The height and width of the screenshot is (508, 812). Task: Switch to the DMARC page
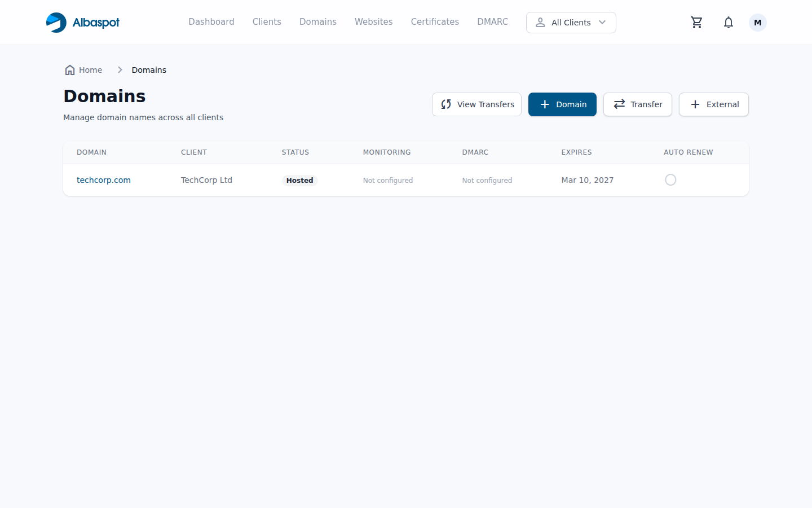tap(492, 22)
